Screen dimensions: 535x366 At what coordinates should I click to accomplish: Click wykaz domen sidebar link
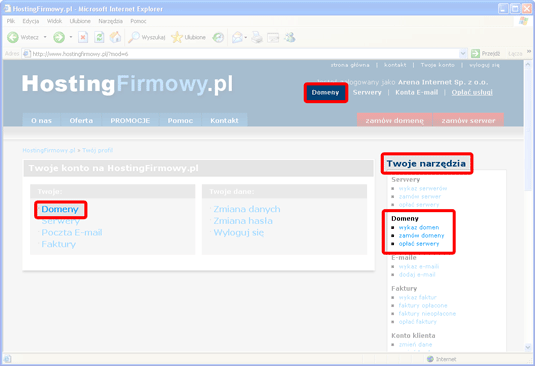click(419, 227)
